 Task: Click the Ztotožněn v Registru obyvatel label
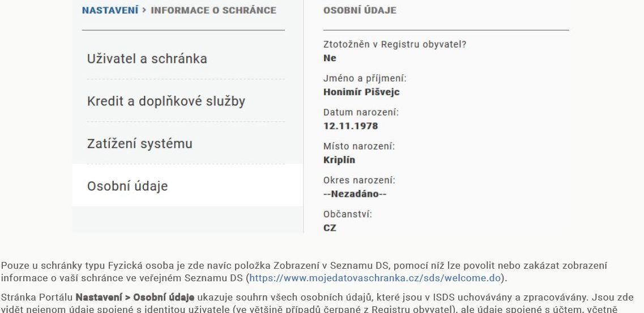(x=395, y=44)
